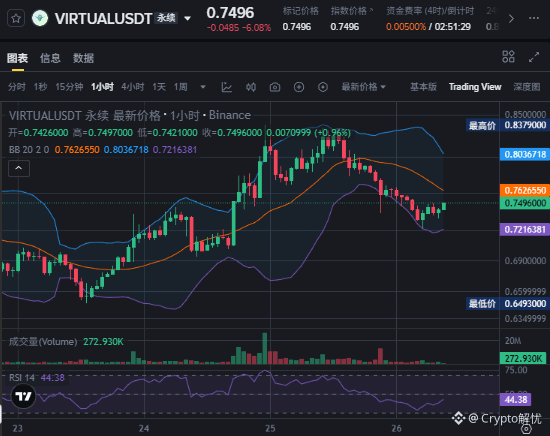Viewport: 550px width, 436px height.
Task: Click the circled plus icon in toolbar
Action: click(299, 87)
